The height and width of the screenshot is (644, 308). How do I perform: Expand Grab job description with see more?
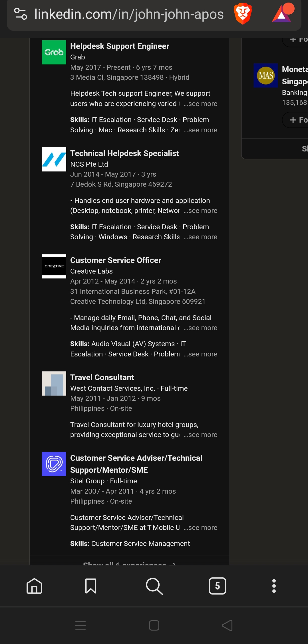(201, 104)
